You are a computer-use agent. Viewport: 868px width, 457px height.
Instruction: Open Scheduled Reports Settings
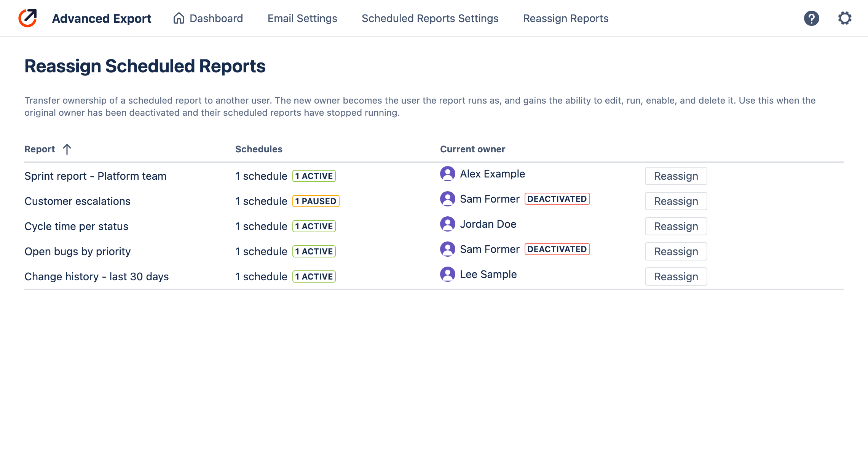tap(430, 18)
